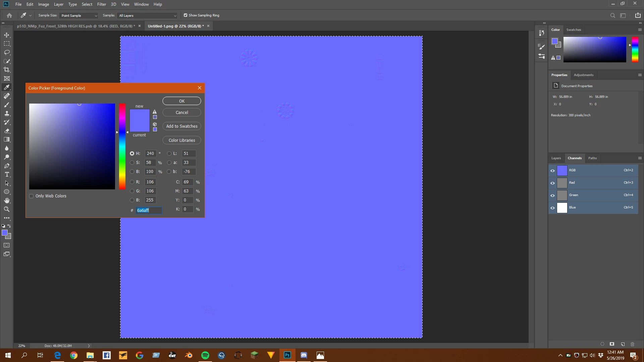
Task: Select the Crop tool
Action: (7, 70)
